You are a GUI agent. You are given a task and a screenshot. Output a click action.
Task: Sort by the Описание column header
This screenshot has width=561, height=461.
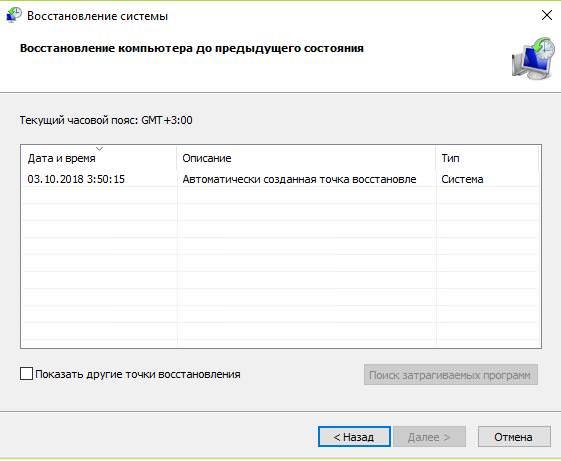(x=306, y=158)
